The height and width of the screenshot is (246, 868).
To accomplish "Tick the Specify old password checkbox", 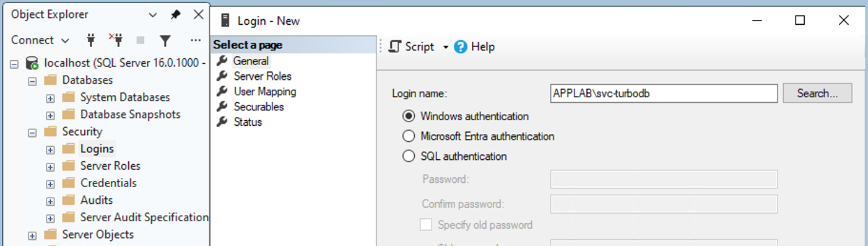I will [x=426, y=225].
